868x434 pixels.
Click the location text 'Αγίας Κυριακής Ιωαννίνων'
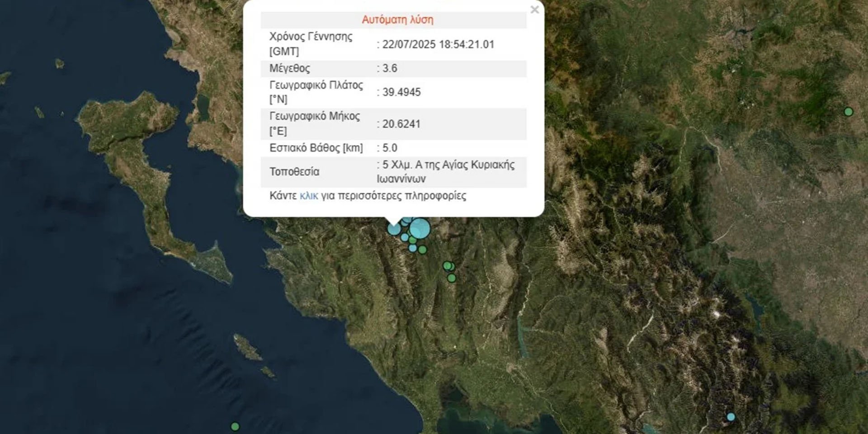(x=446, y=171)
